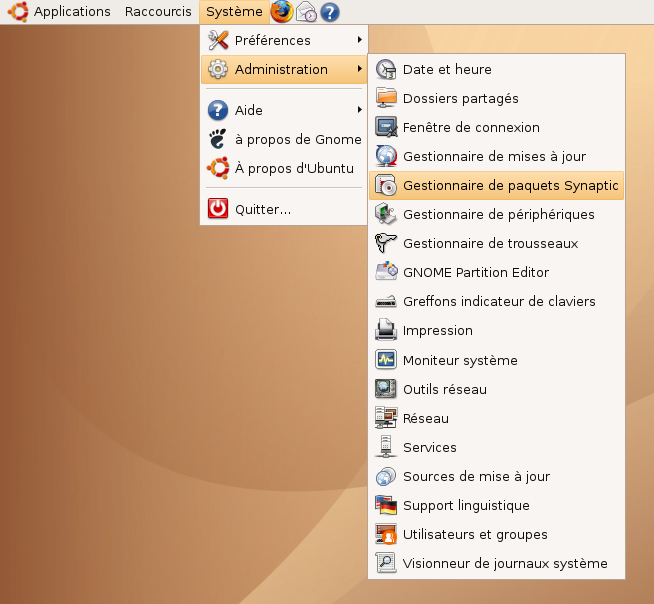Click the Synaptic package manager icon
Viewport: 654px width, 604px height.
[x=386, y=186]
